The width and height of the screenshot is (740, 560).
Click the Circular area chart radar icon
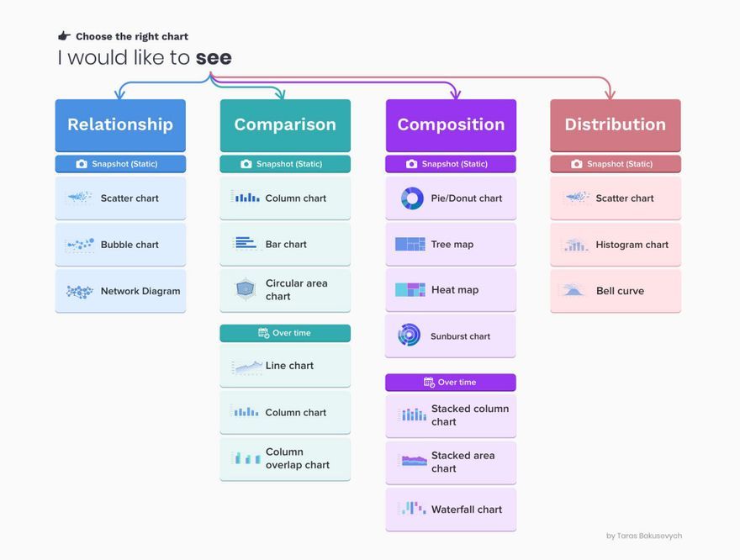point(246,289)
